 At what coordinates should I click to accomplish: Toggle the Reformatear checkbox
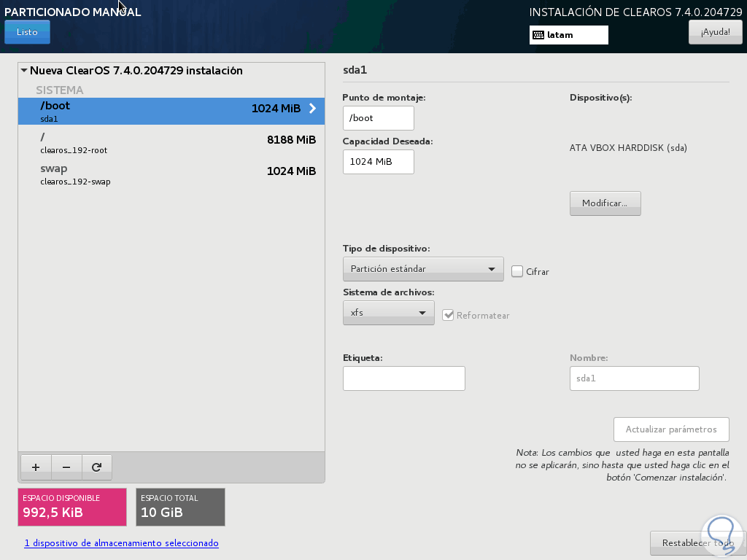click(x=448, y=315)
